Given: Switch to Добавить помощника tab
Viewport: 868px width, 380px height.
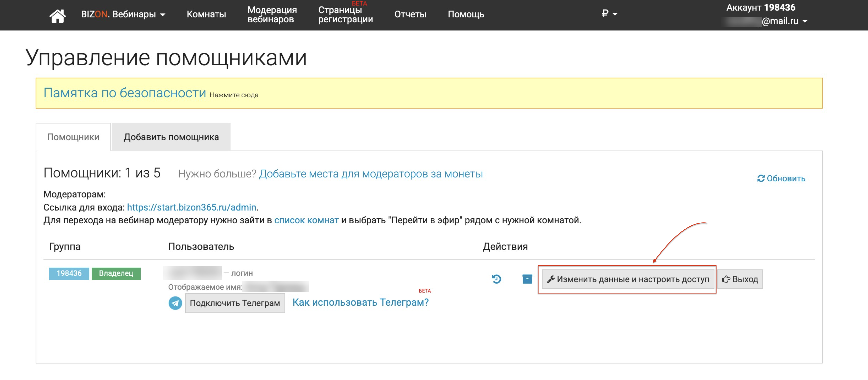Looking at the screenshot, I should pyautogui.click(x=171, y=137).
